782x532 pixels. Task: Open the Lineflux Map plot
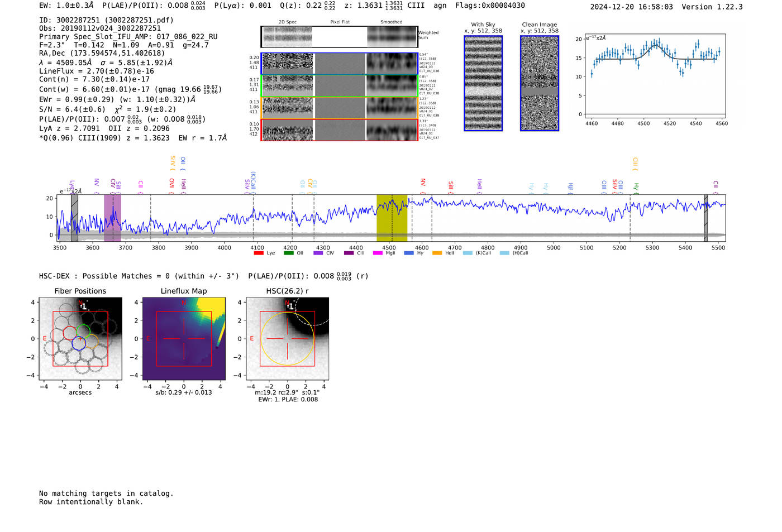pos(184,338)
